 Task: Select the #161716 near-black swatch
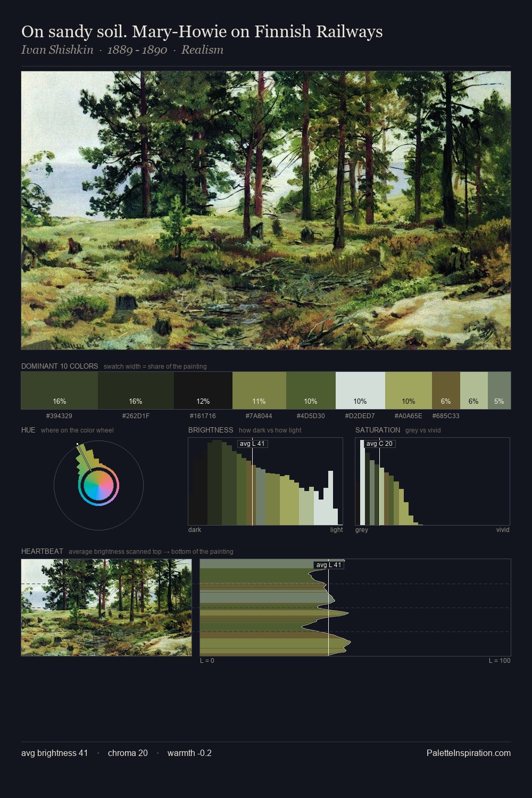click(x=203, y=390)
